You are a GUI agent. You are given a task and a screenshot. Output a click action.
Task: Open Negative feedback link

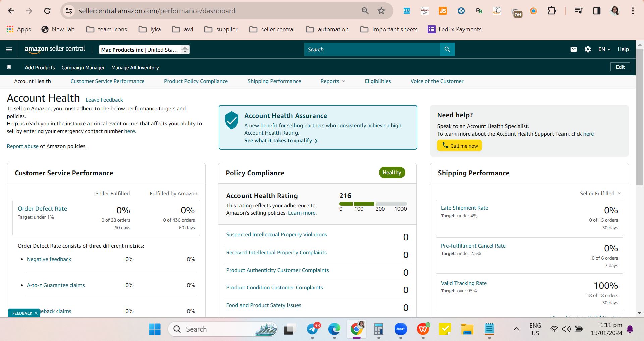click(49, 259)
